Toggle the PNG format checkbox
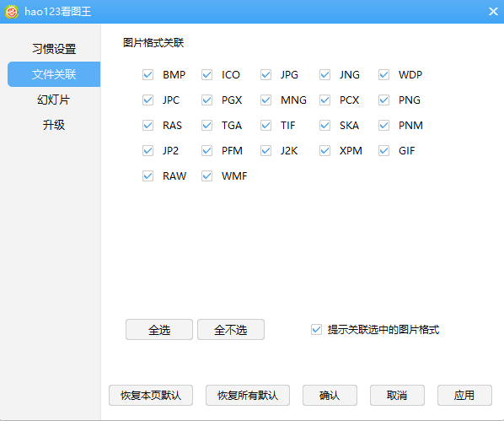 [x=383, y=100]
